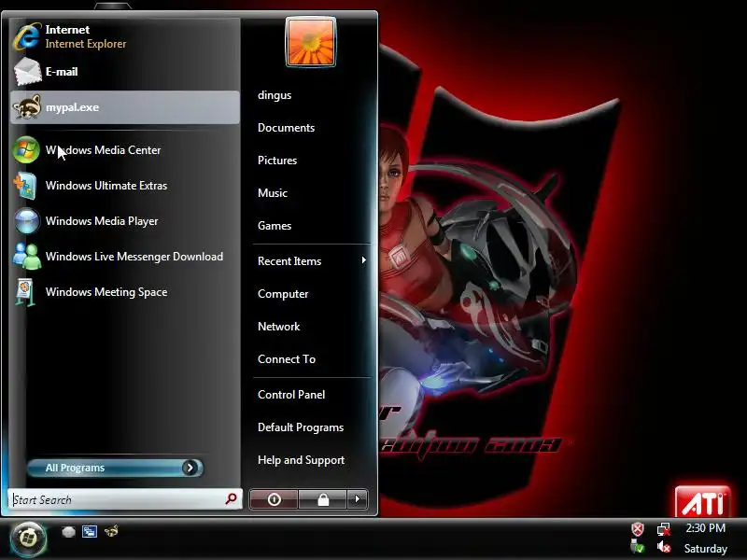Viewport: 747px width, 560px height.
Task: Open Default Programs
Action: [x=301, y=427]
